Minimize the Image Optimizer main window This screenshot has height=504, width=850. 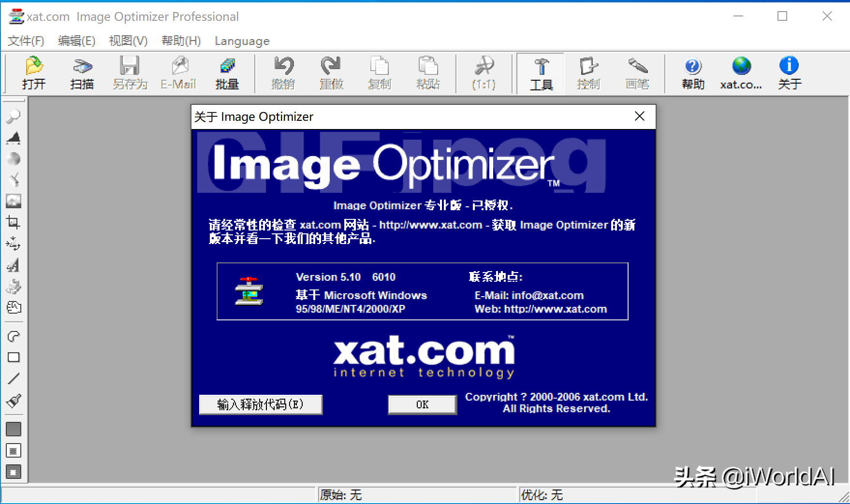(x=738, y=16)
